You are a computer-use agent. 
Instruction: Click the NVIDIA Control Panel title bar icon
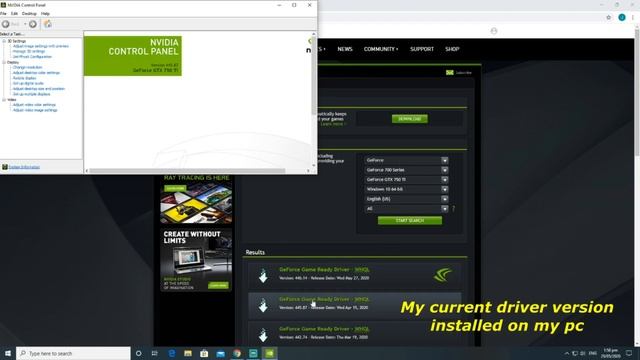[3, 5]
